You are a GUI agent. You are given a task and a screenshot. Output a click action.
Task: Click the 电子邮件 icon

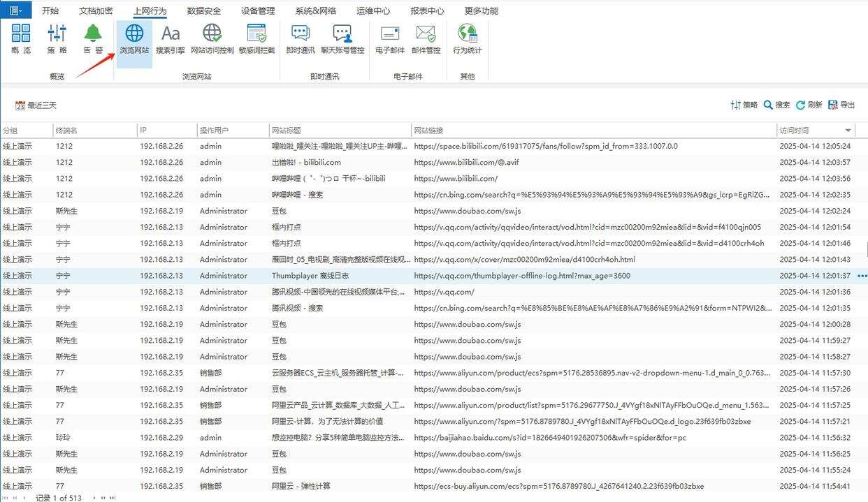pos(389,42)
